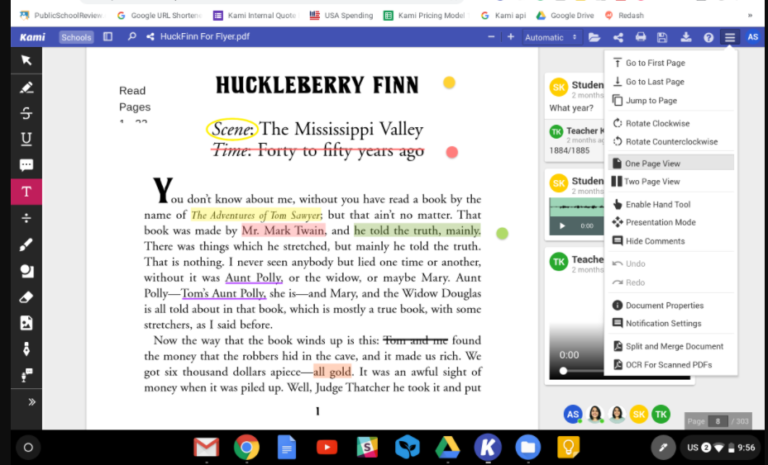This screenshot has width=768, height=465.
Task: Save the document with floppy icon
Action: pos(662,37)
